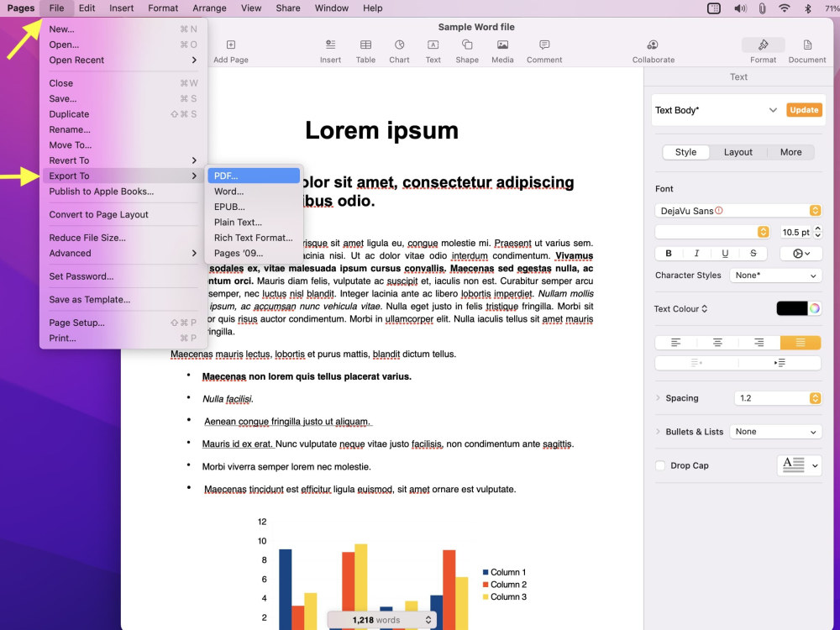The image size is (840, 630).
Task: Open the Bluetooth menu bar icon
Action: click(808, 8)
